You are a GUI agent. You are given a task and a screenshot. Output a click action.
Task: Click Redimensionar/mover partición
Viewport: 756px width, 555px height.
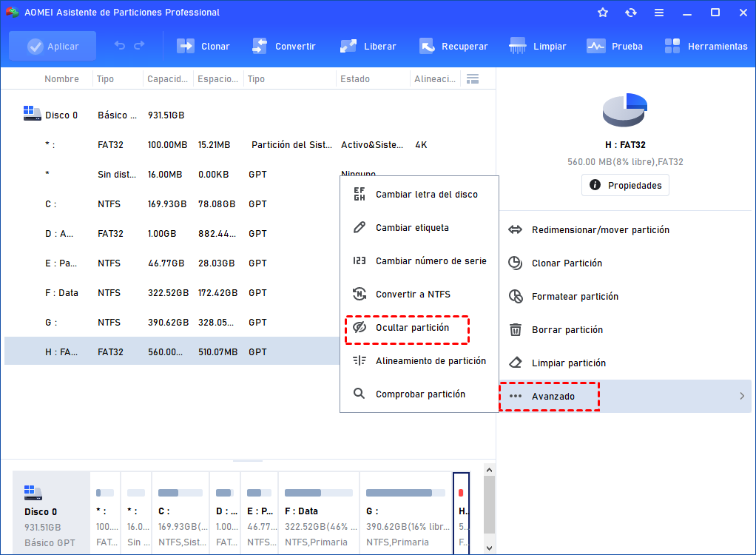625,230
